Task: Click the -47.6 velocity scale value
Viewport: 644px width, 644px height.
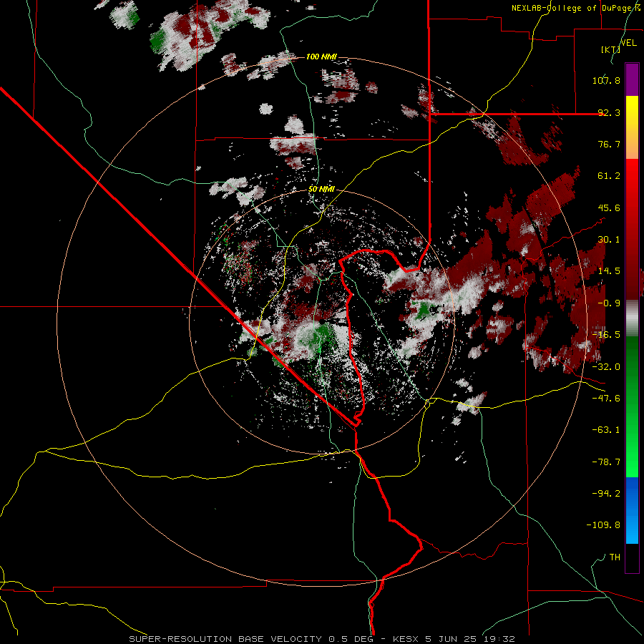Action: click(x=606, y=399)
